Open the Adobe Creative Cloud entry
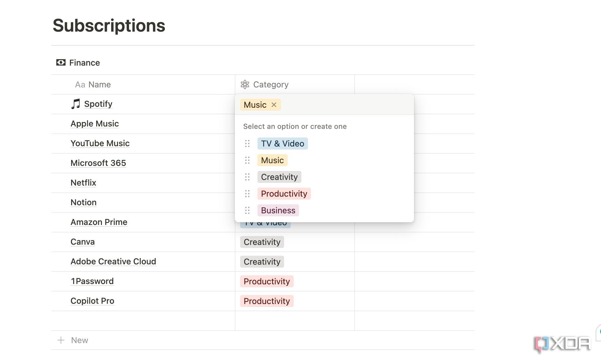Image resolution: width=601 pixels, height=364 pixels. (x=113, y=261)
